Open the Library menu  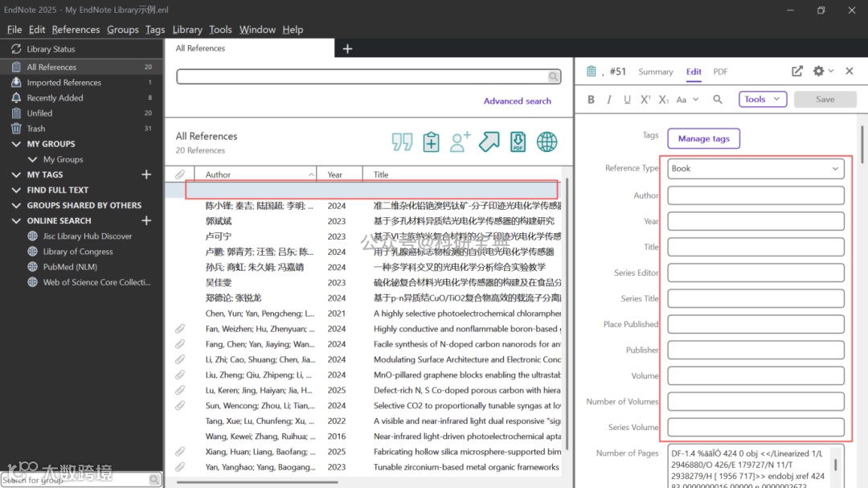coord(187,30)
